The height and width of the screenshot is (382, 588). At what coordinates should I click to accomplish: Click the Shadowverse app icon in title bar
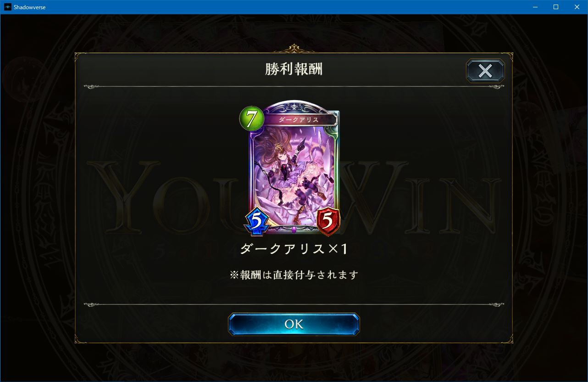coord(8,7)
